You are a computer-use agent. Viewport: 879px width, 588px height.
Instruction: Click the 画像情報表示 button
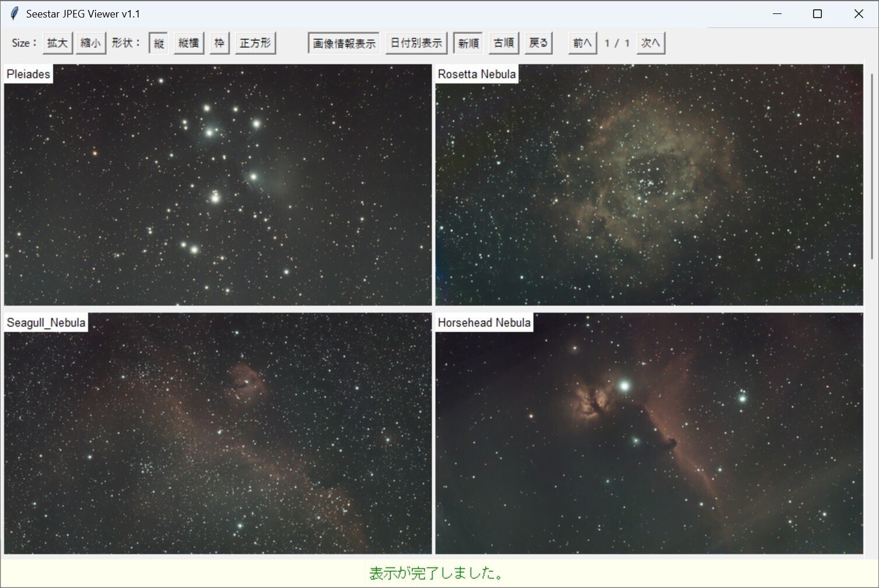tap(344, 42)
